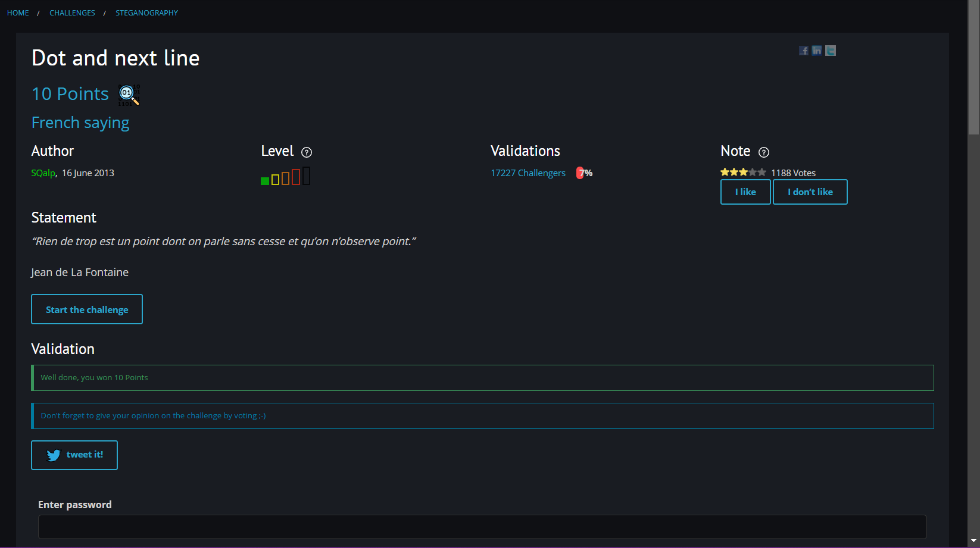Share challenge on Facebook icon
Image resolution: width=980 pixels, height=548 pixels.
[x=803, y=51]
